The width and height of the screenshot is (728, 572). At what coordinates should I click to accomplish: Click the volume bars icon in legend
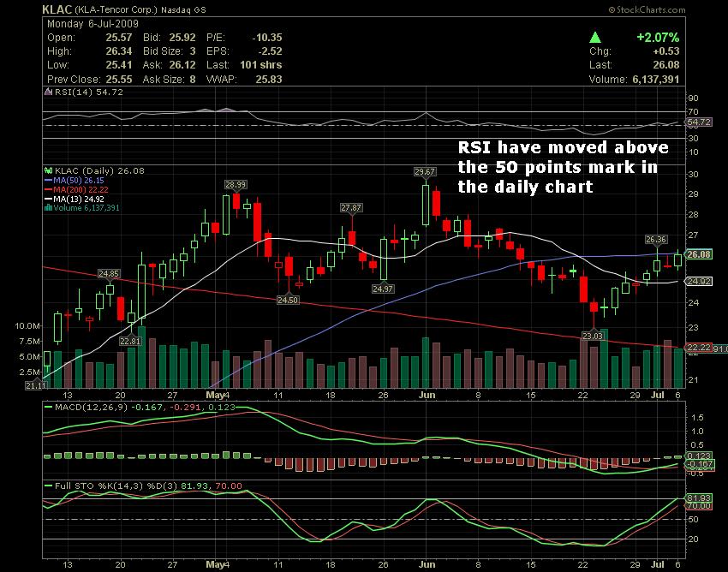tap(48, 207)
